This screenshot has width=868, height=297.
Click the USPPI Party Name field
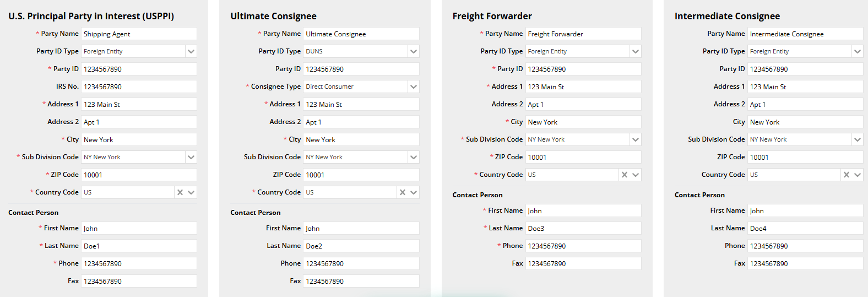(x=139, y=34)
